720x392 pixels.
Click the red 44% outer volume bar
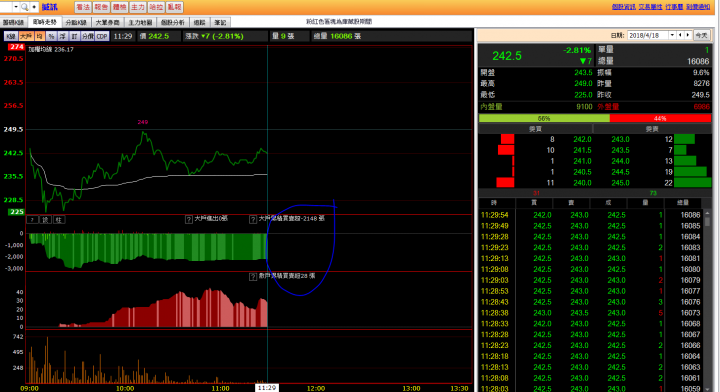(x=660, y=118)
